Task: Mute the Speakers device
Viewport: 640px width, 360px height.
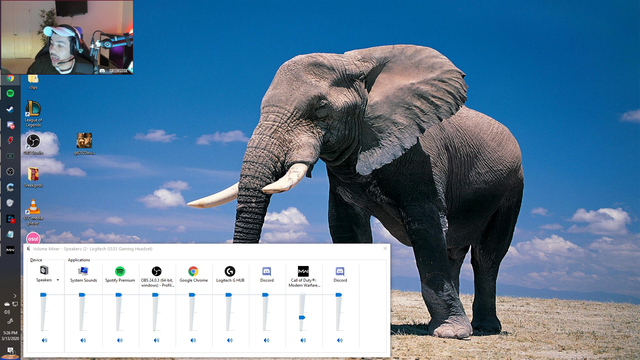Action: tap(44, 340)
